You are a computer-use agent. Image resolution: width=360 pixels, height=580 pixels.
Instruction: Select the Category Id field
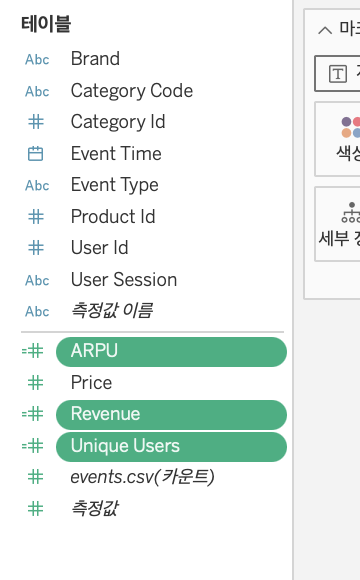118,122
